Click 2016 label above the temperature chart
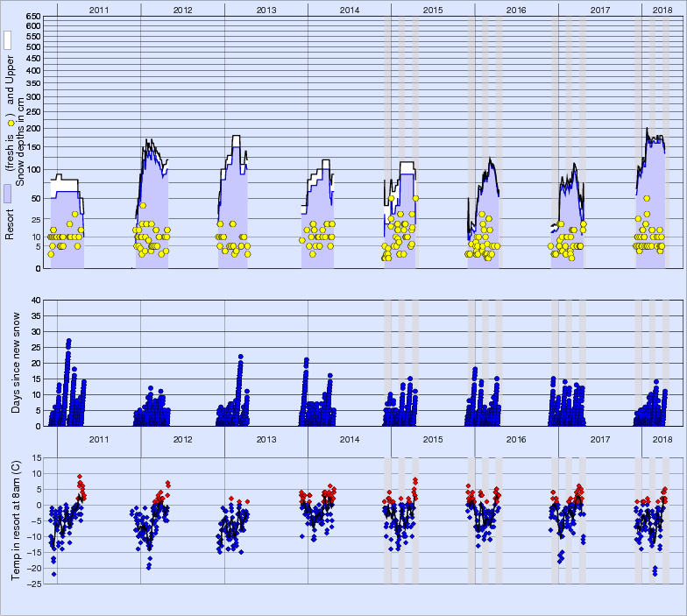 click(x=516, y=439)
